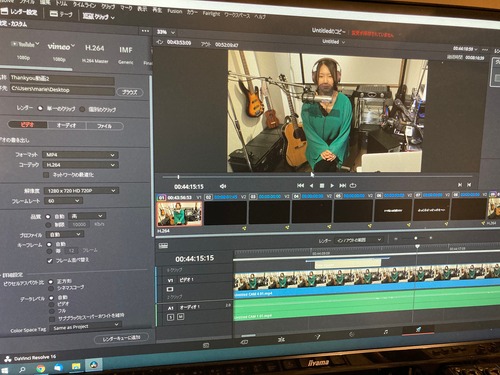Open the MP4 format dropdown
The width and height of the screenshot is (500, 375).
(80, 155)
